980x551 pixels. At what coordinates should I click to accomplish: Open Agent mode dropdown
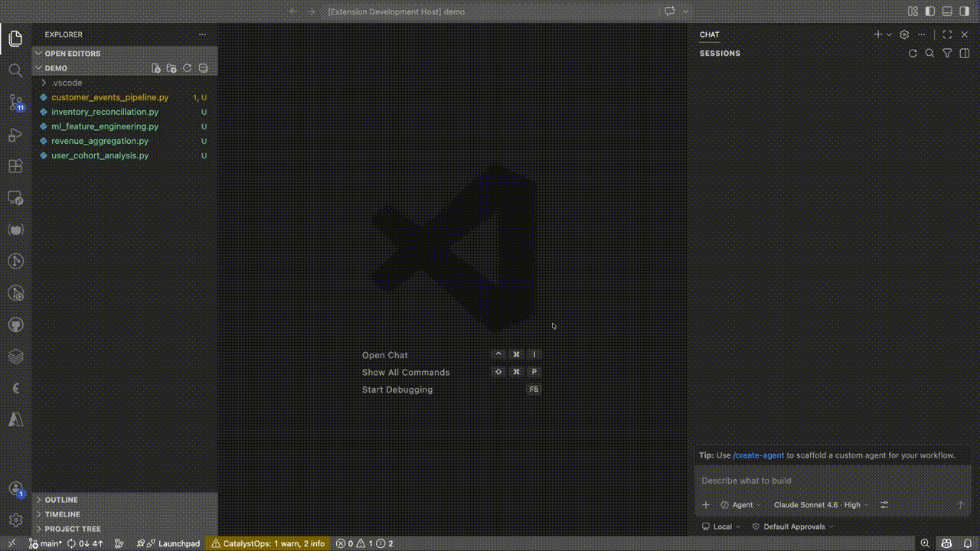point(742,505)
